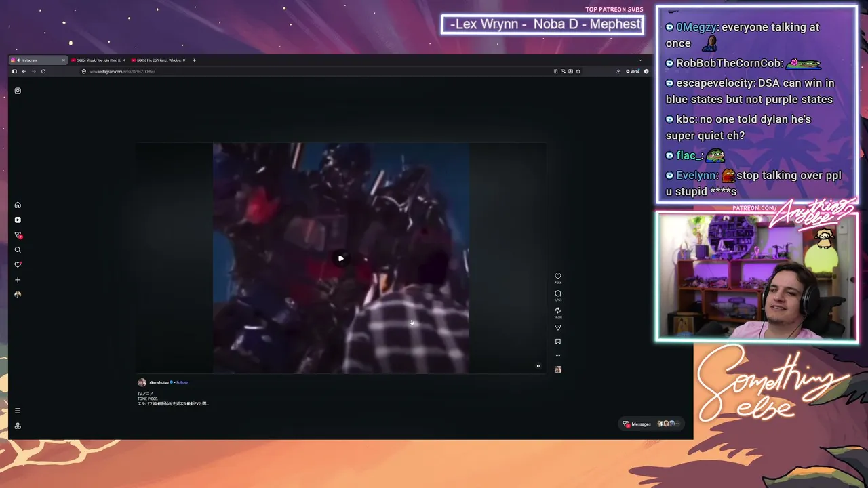Follow the xkenshutsu account
The height and width of the screenshot is (488, 868).
pyautogui.click(x=182, y=382)
